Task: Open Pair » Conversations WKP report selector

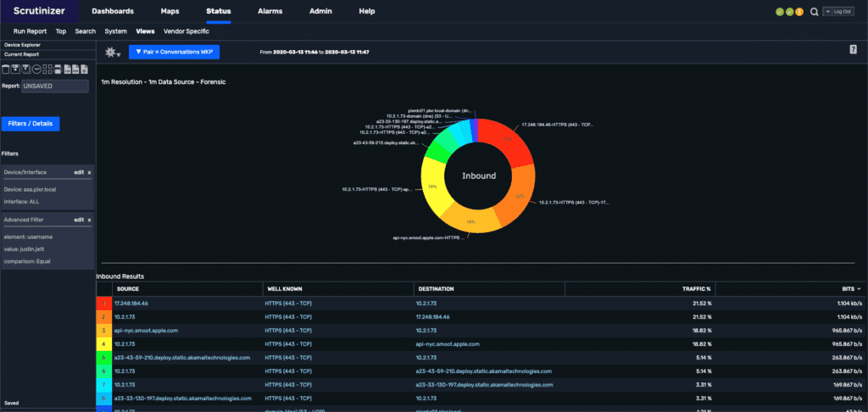Action: 174,52
